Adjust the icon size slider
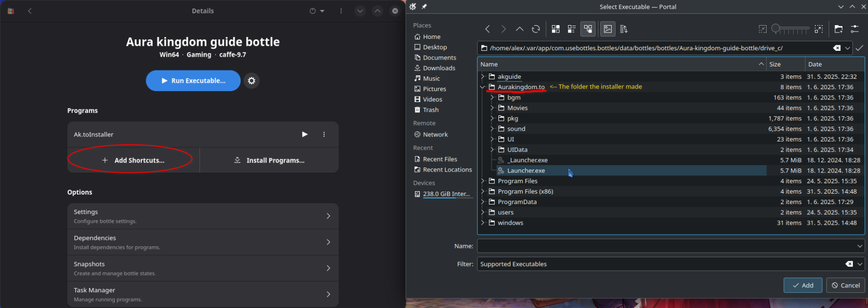Viewport: 868px width, 308px height. 791,29
